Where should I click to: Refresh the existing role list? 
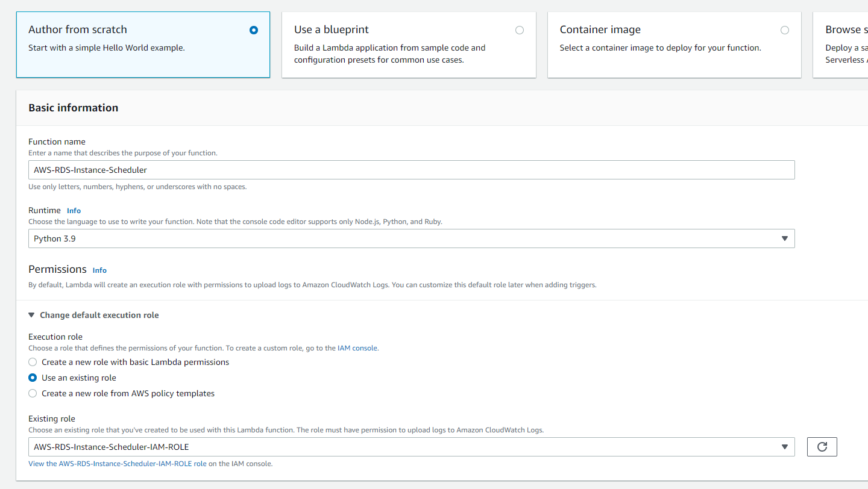tap(822, 446)
